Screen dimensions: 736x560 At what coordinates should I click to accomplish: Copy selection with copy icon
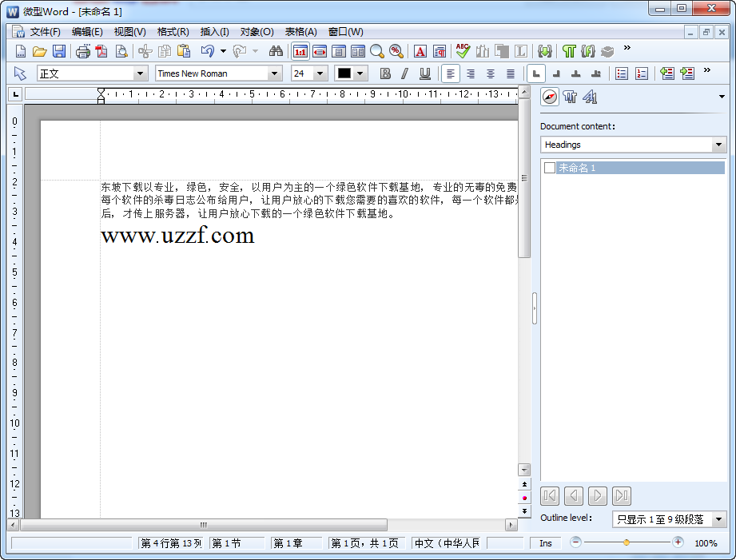165,51
